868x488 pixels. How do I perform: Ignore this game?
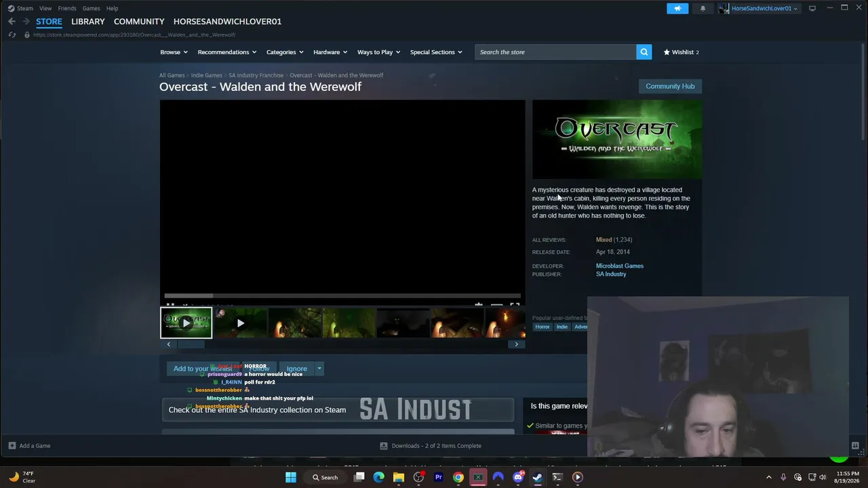tap(296, 368)
